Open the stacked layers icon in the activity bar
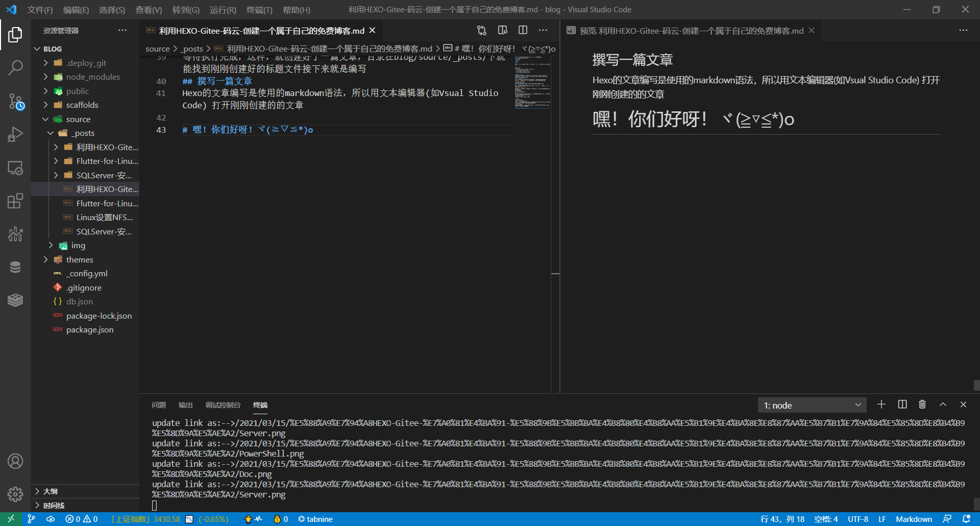Screen dimensions: 980x526 [15, 300]
